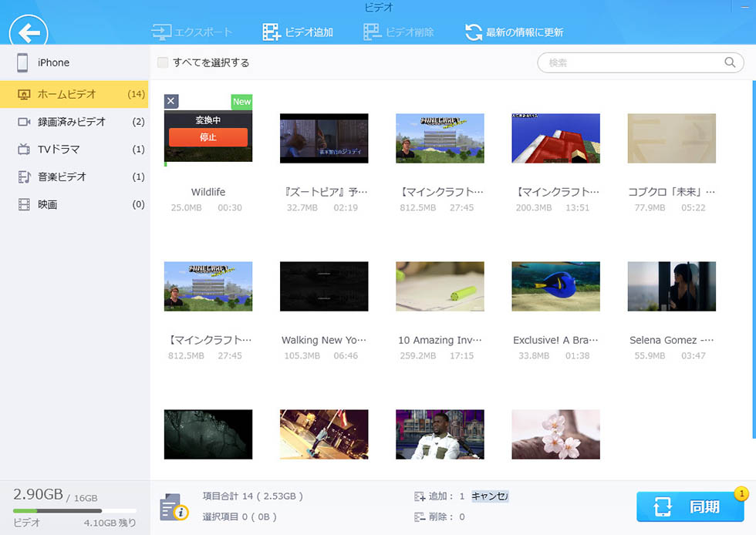Select the Walking New York thumbnail
The image size is (756, 535).
coord(324,286)
